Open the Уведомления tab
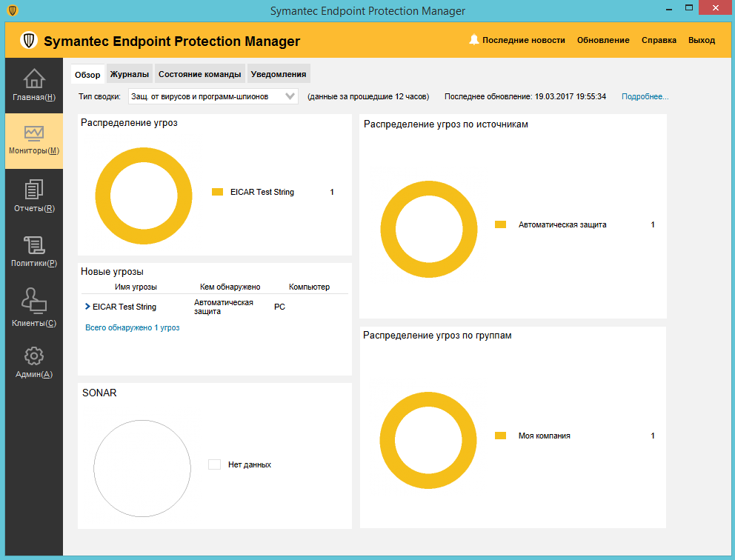This screenshot has width=735, height=560. [279, 74]
